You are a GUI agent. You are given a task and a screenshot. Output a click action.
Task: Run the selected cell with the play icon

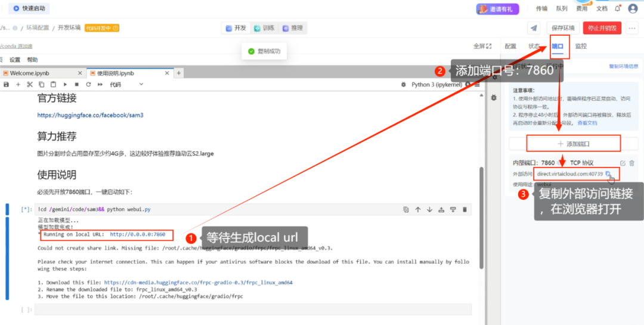(x=65, y=84)
